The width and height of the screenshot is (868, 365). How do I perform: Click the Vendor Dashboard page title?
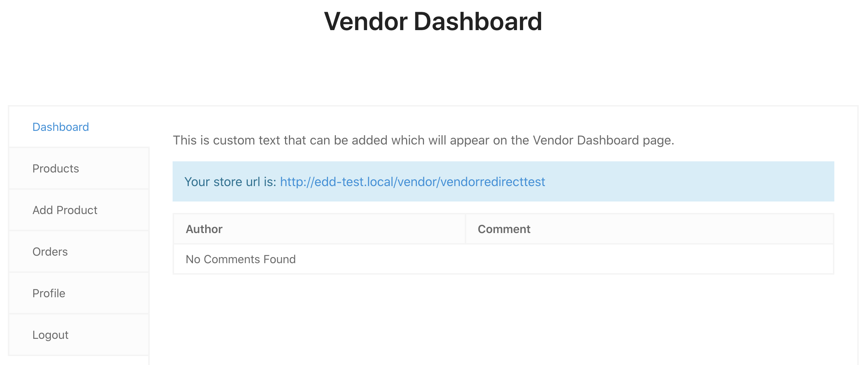pyautogui.click(x=433, y=22)
